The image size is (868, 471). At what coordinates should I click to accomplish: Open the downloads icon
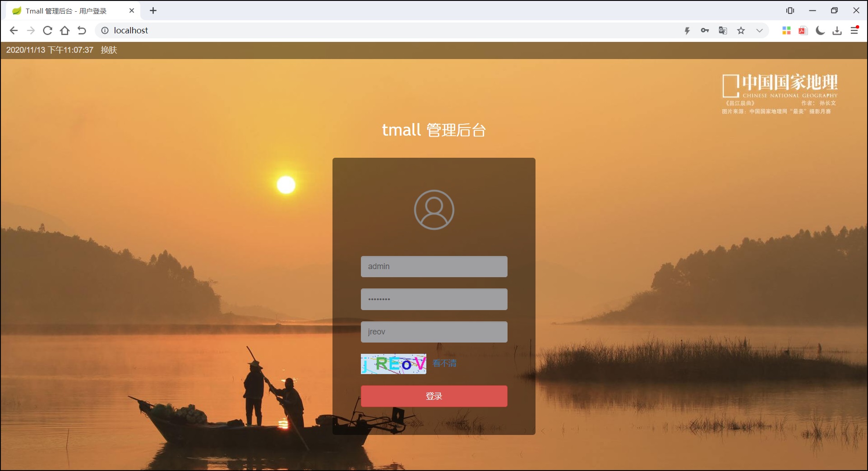837,30
